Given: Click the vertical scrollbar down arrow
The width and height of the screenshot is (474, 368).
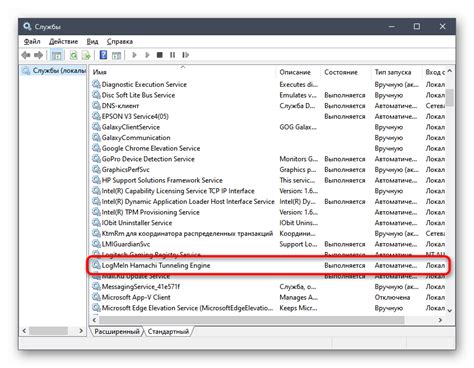Looking at the screenshot, I should click(x=450, y=310).
